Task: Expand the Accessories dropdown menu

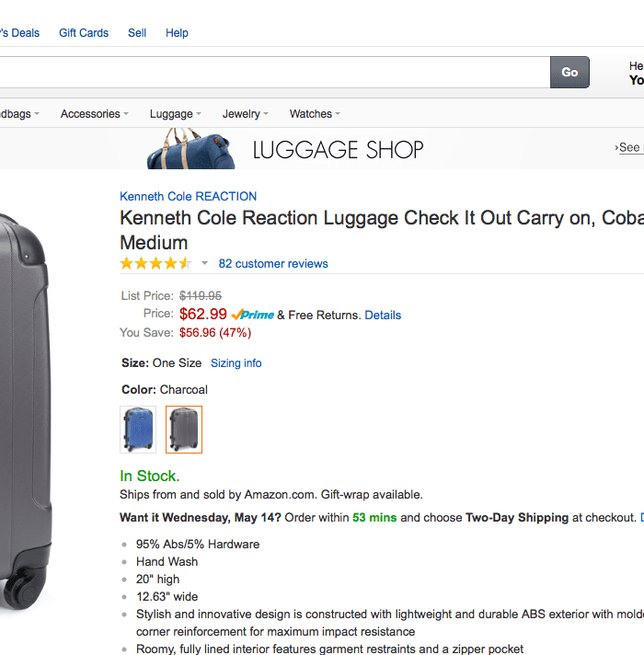Action: click(95, 114)
